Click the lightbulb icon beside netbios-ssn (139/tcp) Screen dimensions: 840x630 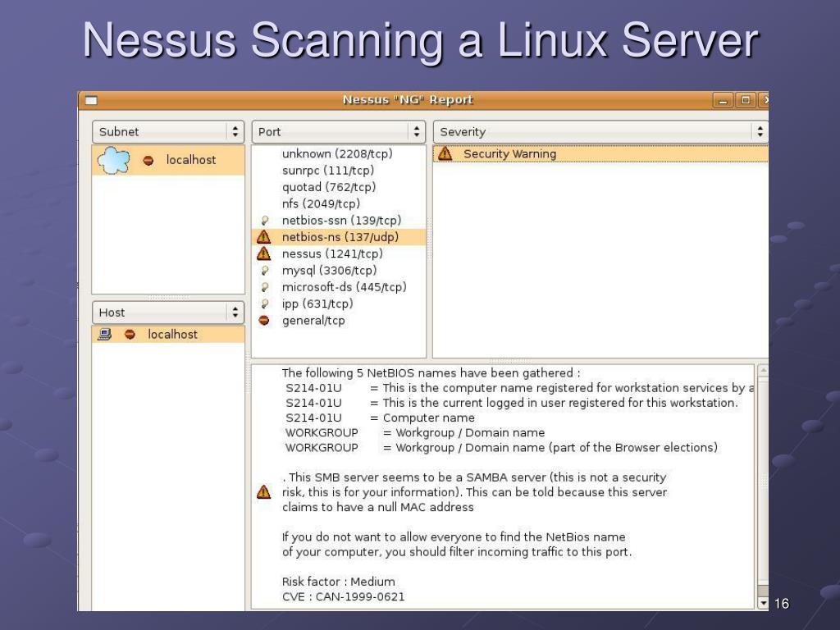(x=264, y=220)
